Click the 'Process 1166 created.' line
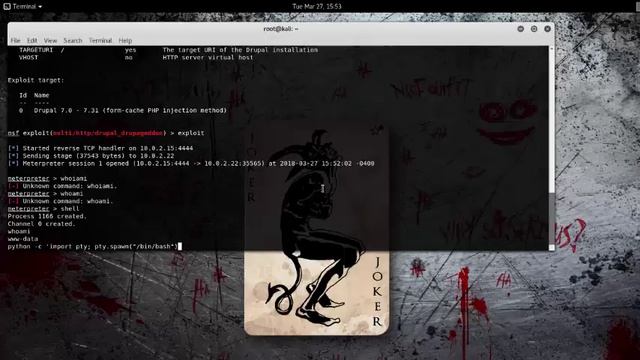Image resolution: width=640 pixels, height=360 pixels. (x=47, y=216)
